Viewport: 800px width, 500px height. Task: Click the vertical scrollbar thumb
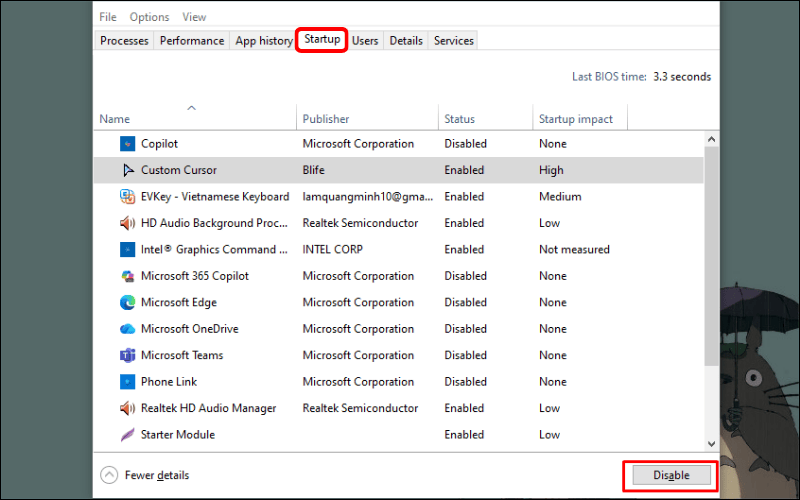pos(711,256)
